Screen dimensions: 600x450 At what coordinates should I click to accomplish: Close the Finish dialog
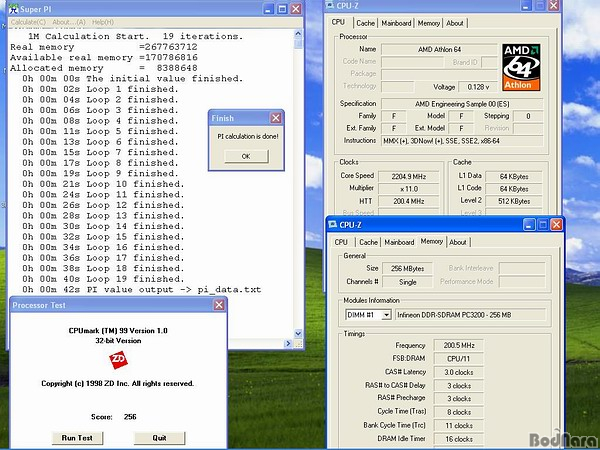click(276, 118)
